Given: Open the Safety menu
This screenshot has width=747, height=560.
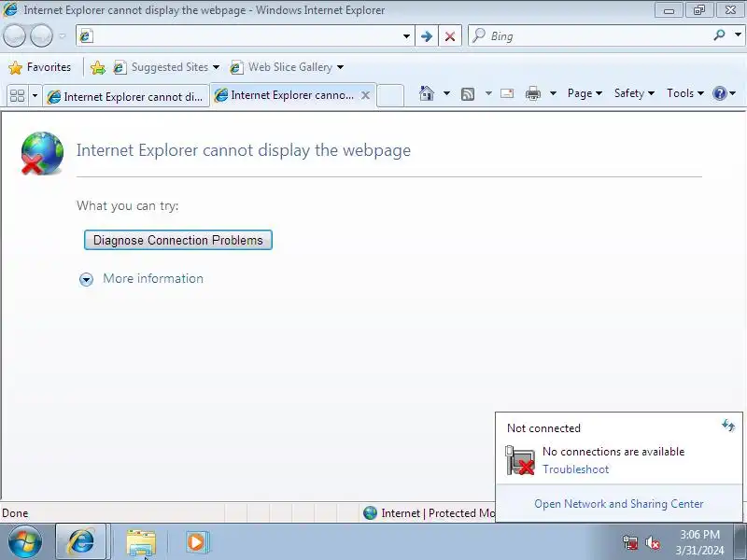Looking at the screenshot, I should pyautogui.click(x=634, y=93).
